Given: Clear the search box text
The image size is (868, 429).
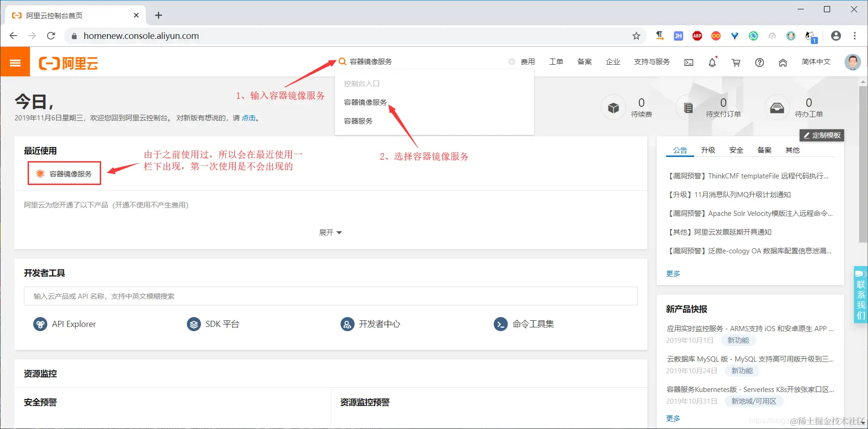Looking at the screenshot, I should pyautogui.click(x=512, y=62).
